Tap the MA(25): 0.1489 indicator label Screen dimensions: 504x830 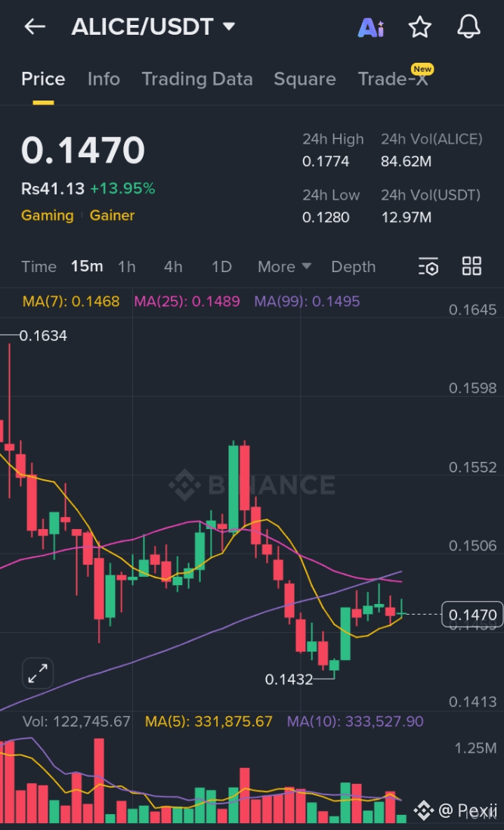point(187,301)
